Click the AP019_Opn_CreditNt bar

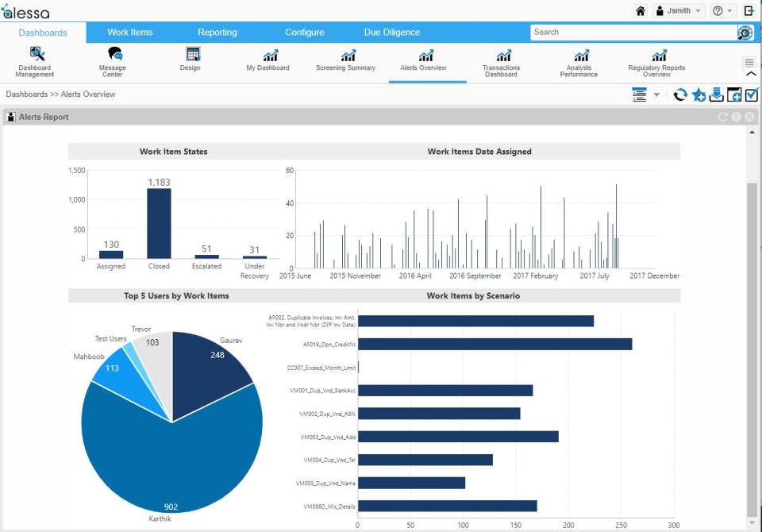click(x=495, y=345)
